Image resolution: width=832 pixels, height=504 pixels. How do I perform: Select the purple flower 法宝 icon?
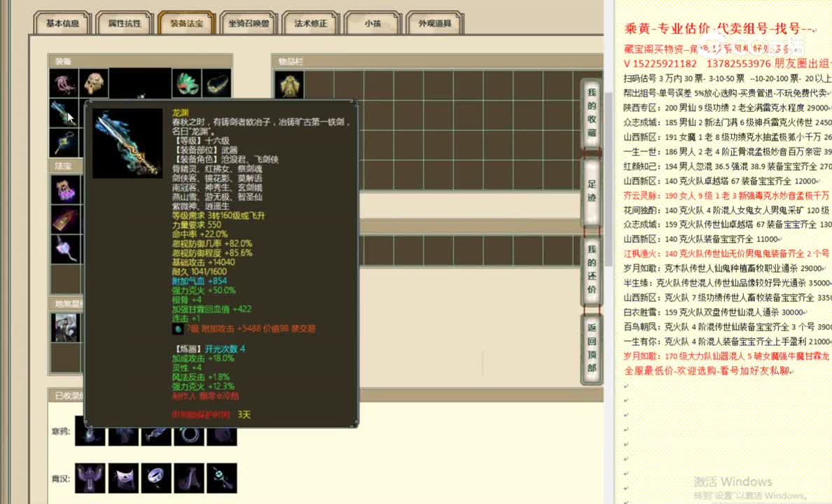(x=66, y=249)
